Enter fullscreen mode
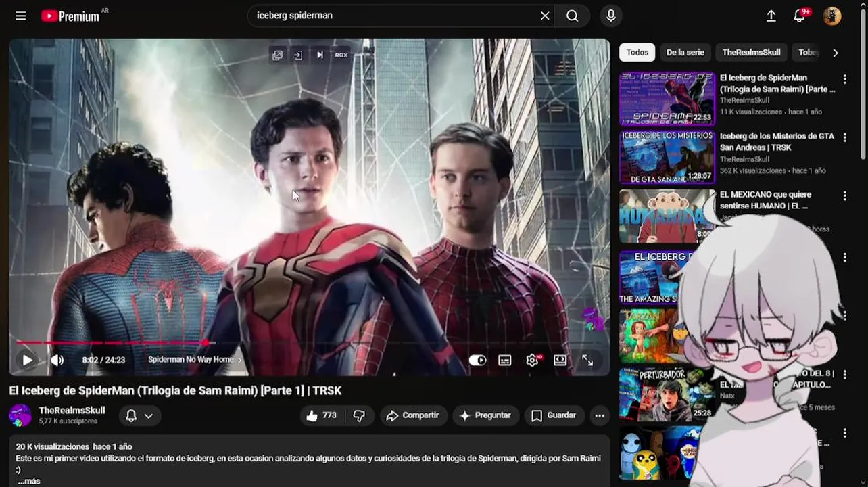 (x=587, y=360)
